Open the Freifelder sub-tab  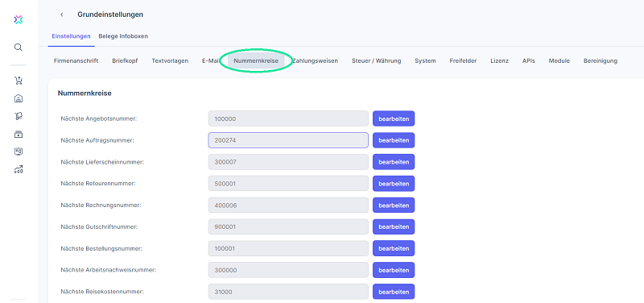pos(463,61)
